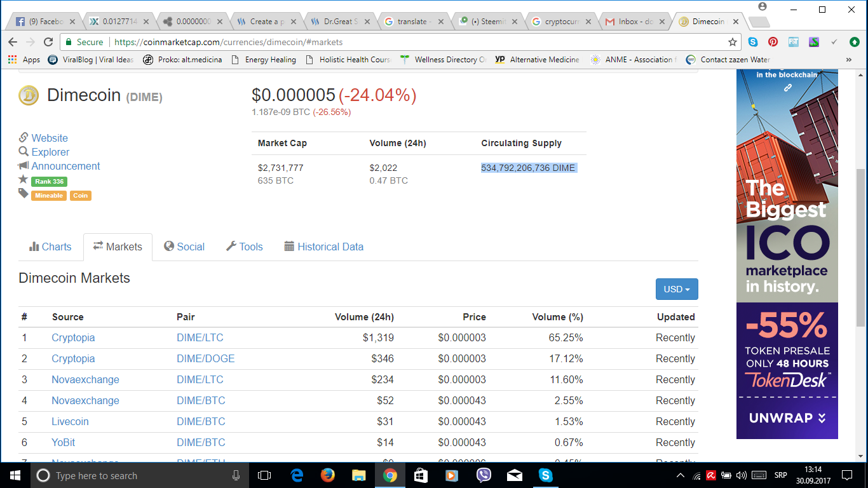Screen dimensions: 868x488
Task: Open the Windows Store taskbar icon
Action: point(421,475)
